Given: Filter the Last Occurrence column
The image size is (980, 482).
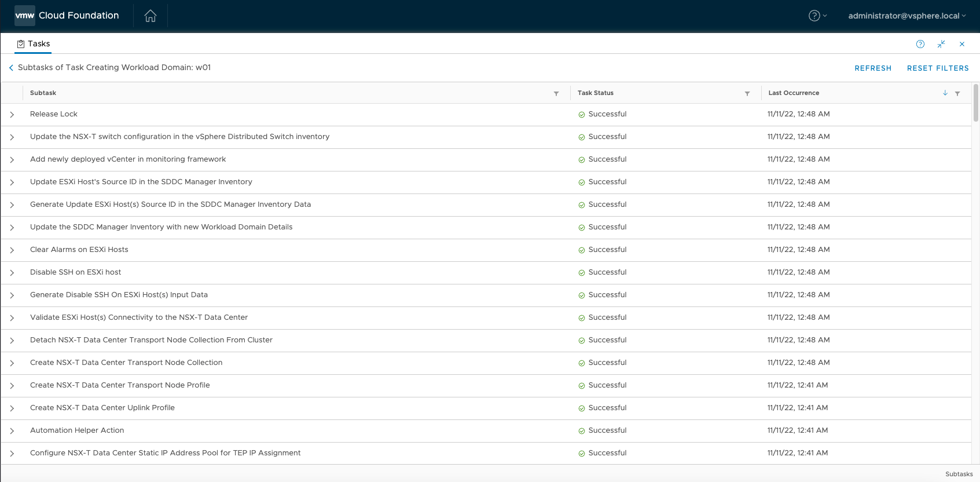Looking at the screenshot, I should 957,93.
